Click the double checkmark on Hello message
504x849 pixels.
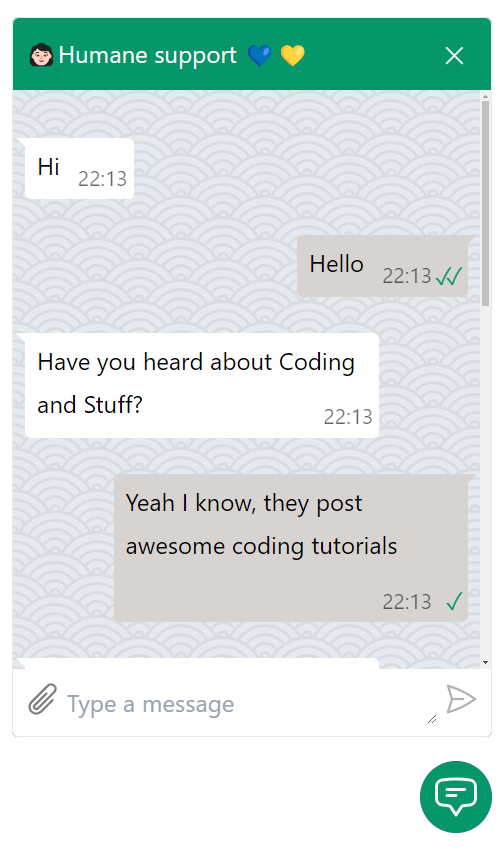click(x=449, y=276)
